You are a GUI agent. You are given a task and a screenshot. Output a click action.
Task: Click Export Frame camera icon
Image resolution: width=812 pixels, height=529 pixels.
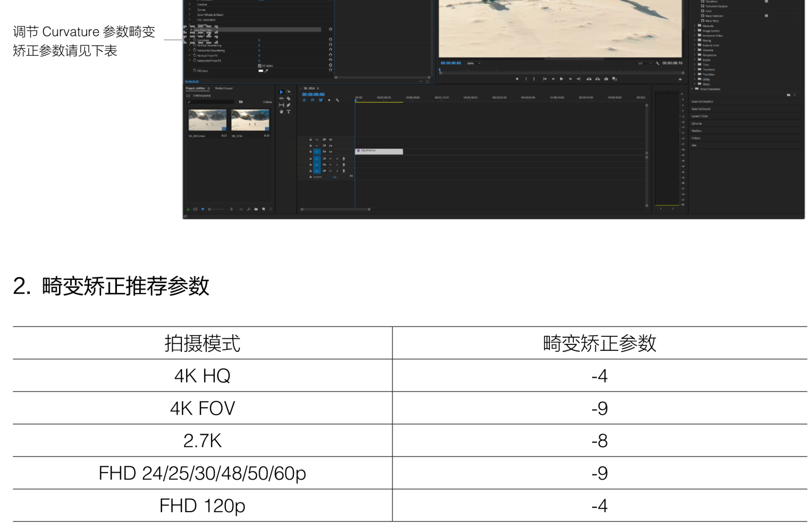pyautogui.click(x=606, y=79)
